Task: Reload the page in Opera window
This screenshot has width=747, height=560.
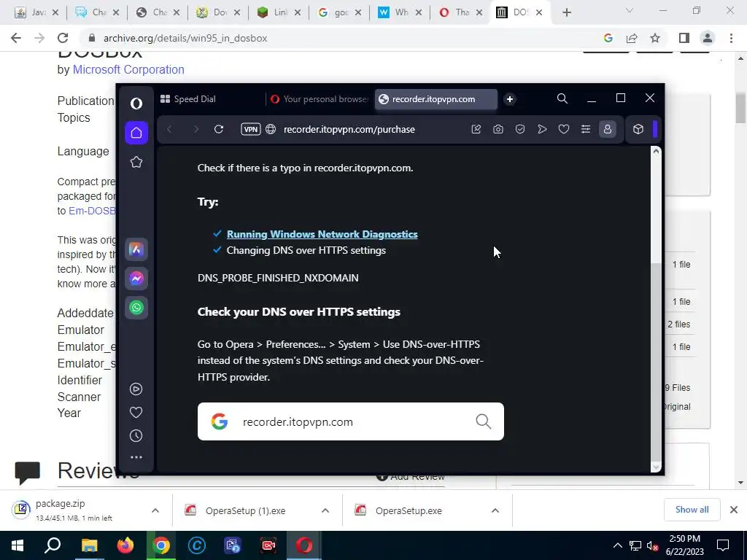Action: [219, 129]
